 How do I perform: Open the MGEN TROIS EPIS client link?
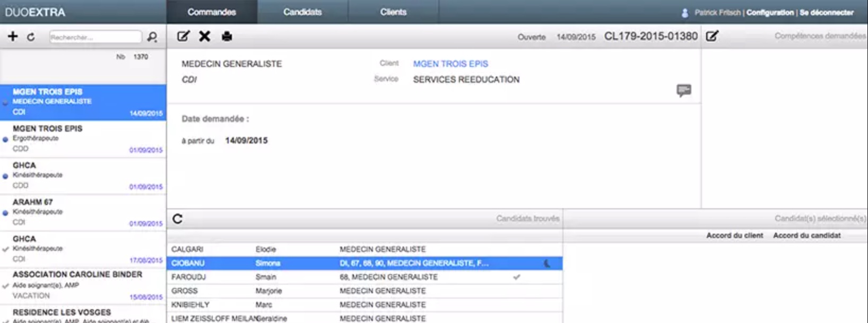pos(450,64)
